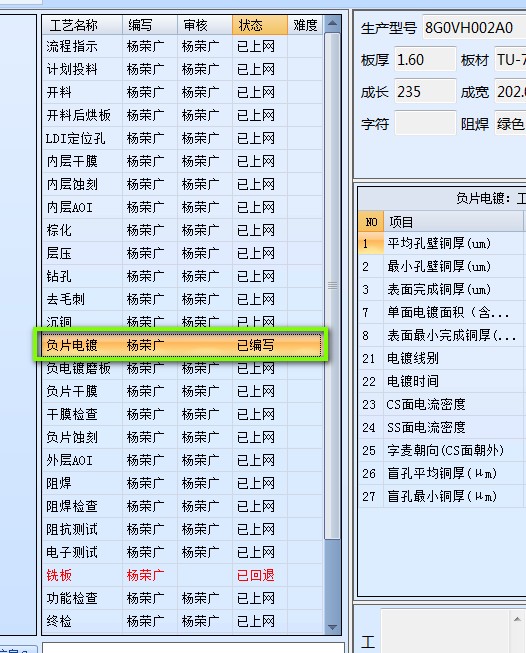The width and height of the screenshot is (526, 653).
Task: Click the 审核 column header
Action: click(x=204, y=25)
